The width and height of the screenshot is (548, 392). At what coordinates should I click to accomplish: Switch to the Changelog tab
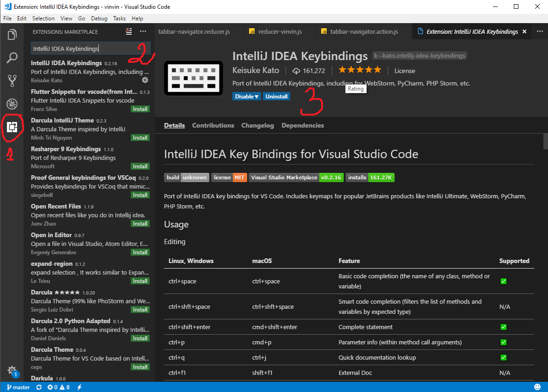pos(257,125)
